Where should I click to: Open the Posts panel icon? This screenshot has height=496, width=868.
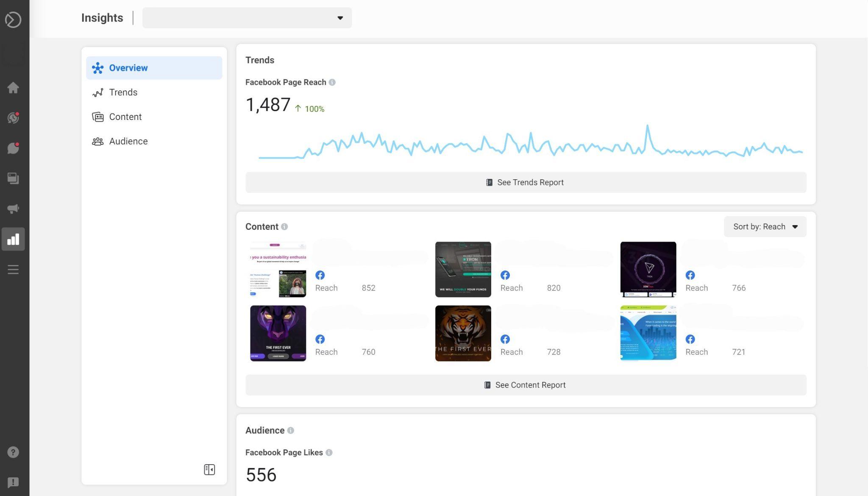[x=13, y=178]
